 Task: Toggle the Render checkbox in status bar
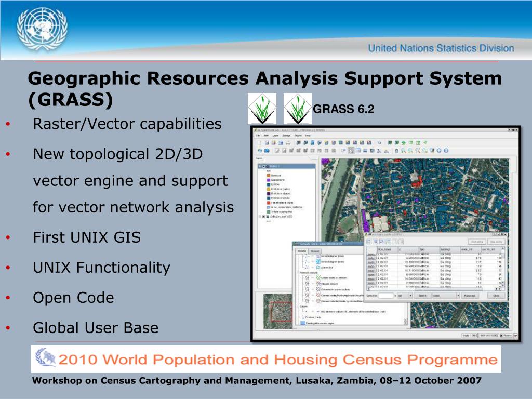point(501,335)
